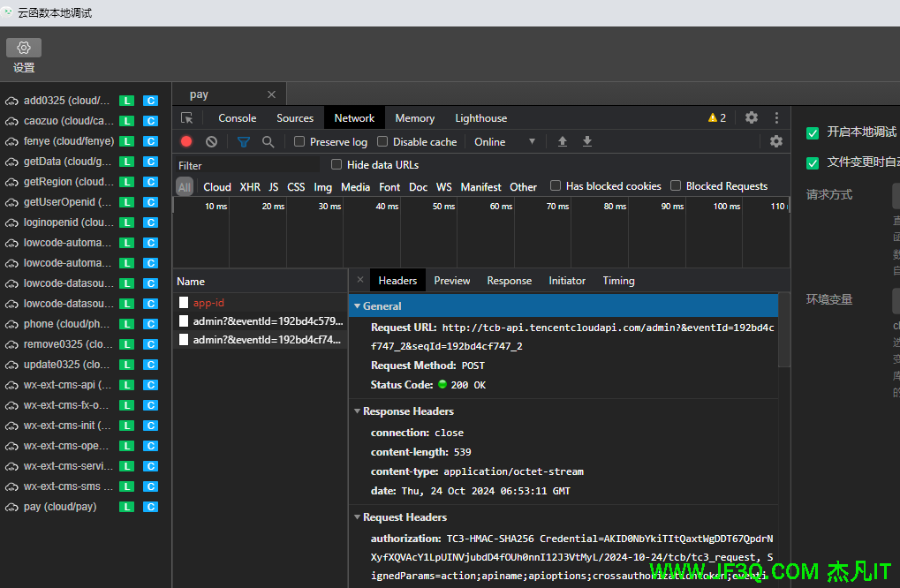Click the export HAR download arrow icon
900x588 pixels.
[x=587, y=141]
